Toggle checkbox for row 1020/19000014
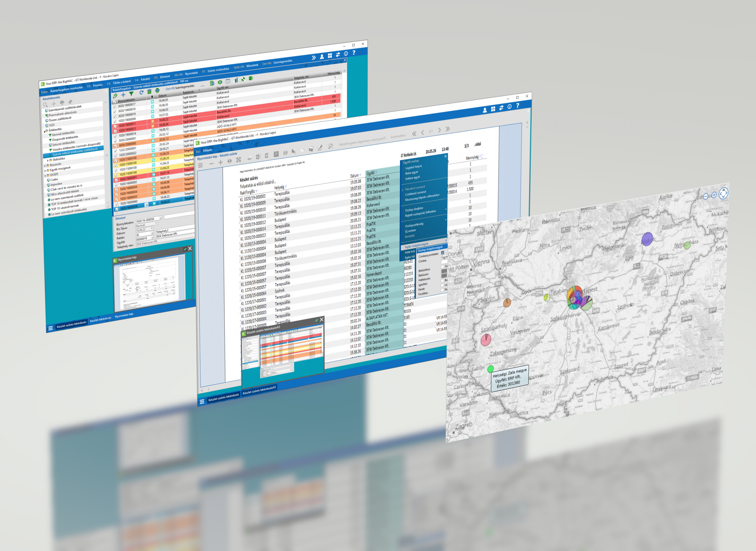Viewport: 756px width, 551px height. (x=116, y=136)
